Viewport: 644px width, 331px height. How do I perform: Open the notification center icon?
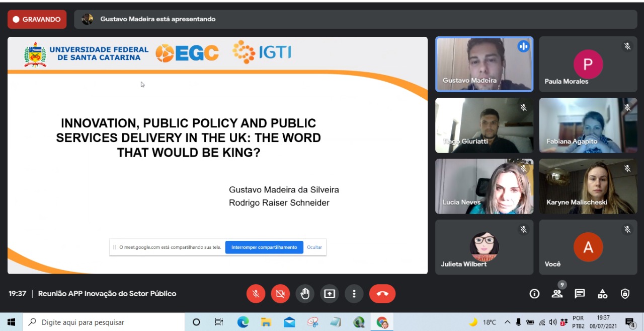630,322
